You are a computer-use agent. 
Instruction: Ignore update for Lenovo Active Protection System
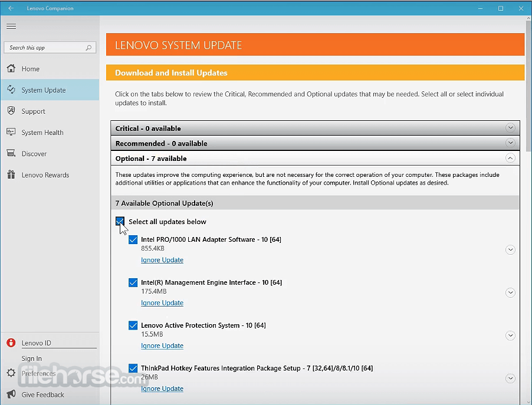162,345
